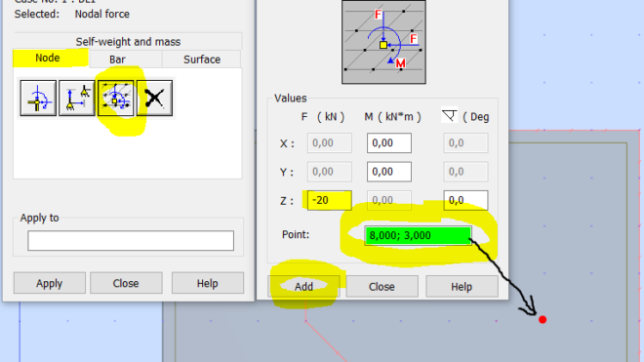Click the force diagram preview image
Viewport: 644px width, 362px height.
pyautogui.click(x=383, y=42)
